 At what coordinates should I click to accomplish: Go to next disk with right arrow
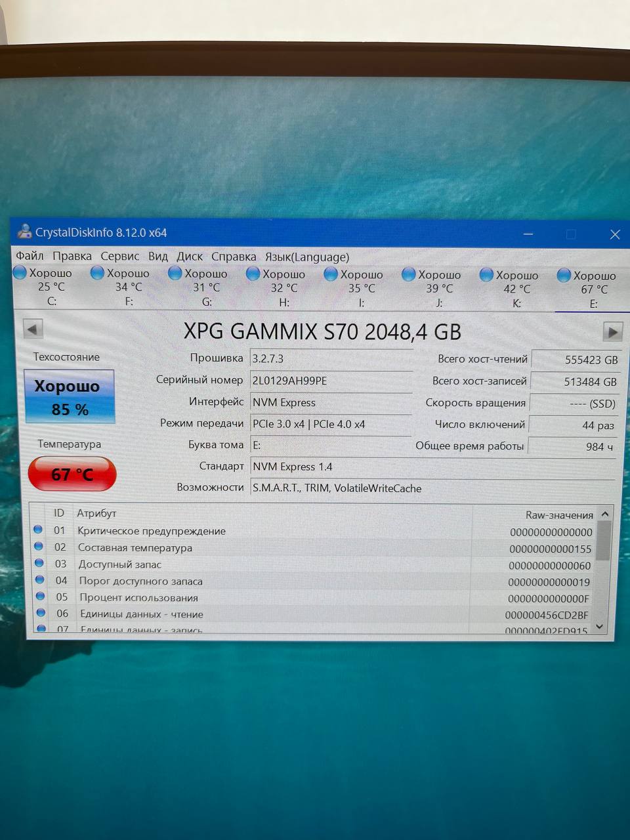612,332
